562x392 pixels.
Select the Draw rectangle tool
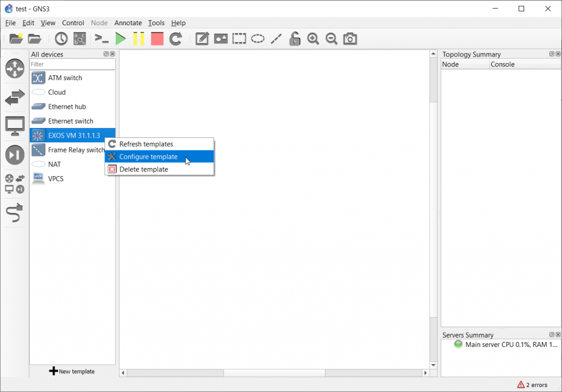[239, 38]
